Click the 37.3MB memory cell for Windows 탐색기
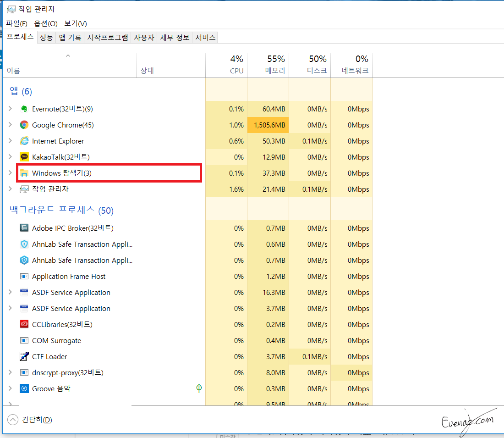504x438 pixels. point(268,173)
